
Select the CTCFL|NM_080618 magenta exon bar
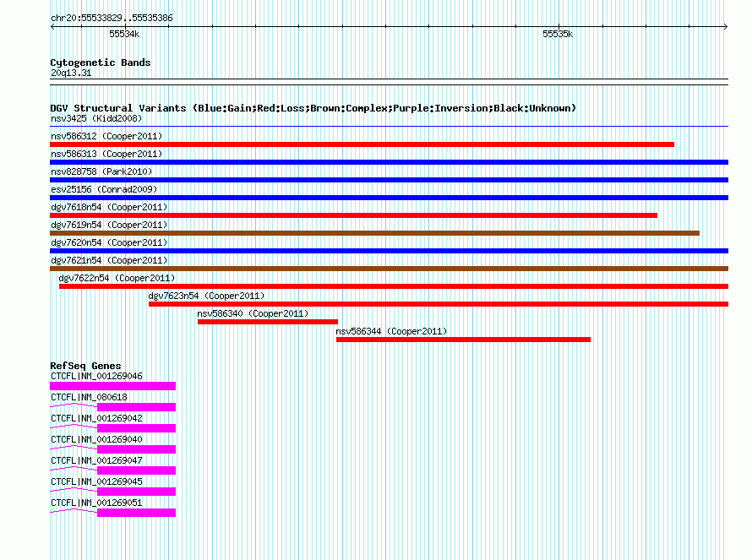click(x=136, y=407)
